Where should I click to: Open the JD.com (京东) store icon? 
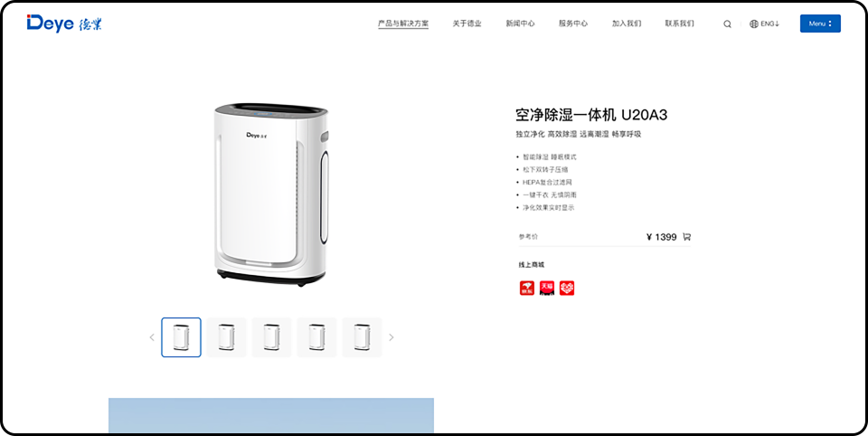click(527, 288)
